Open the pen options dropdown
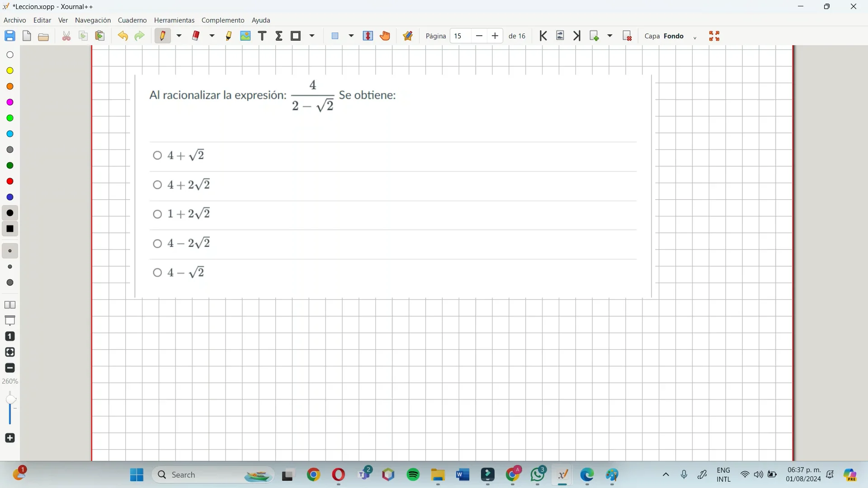Screen dimensions: 868x488 (179, 36)
